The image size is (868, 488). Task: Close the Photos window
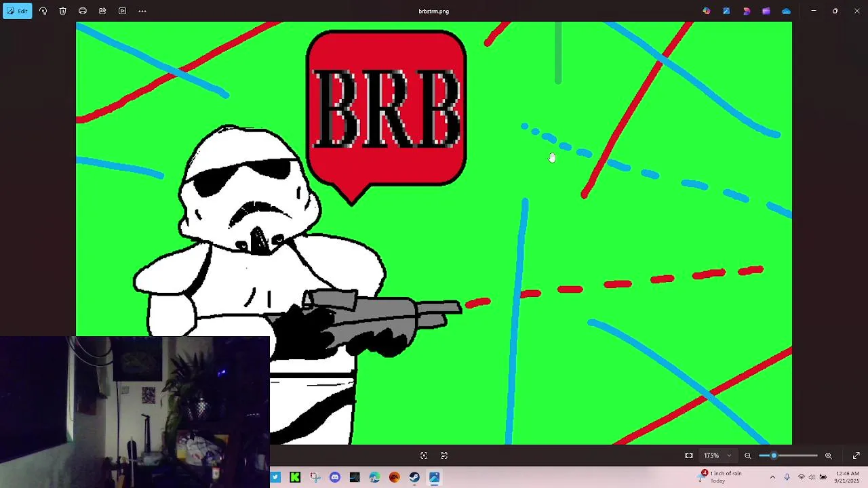(857, 11)
